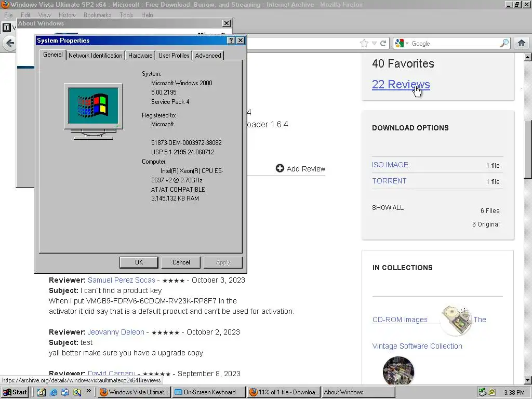Viewport: 532px width, 399px height.
Task: Close the System Properties dialog
Action: pyautogui.click(x=240, y=41)
